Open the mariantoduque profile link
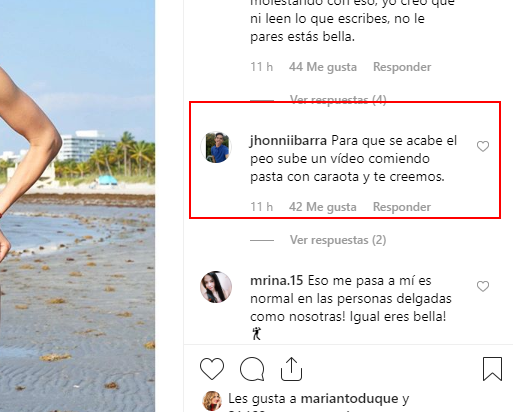 click(x=349, y=399)
